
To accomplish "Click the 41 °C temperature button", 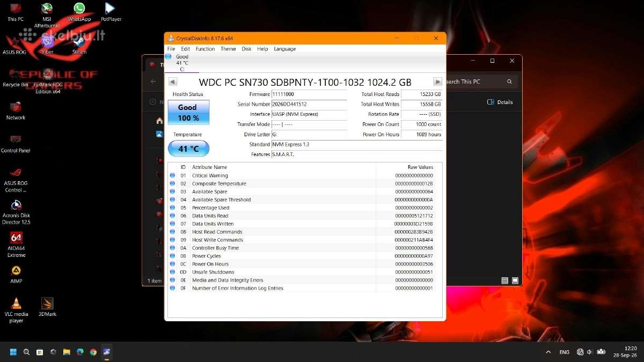I will [188, 149].
